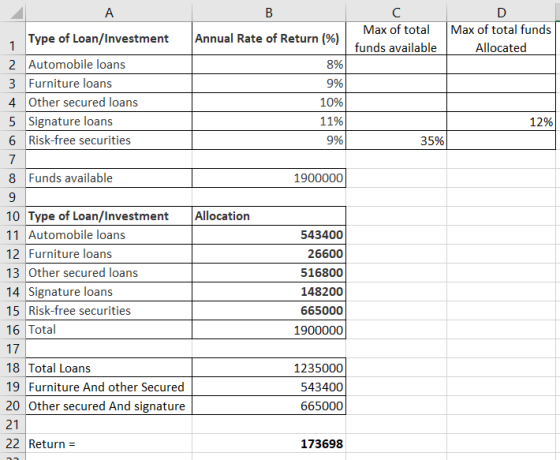Click the 'Total' label in row 16
560x460 pixels.
point(109,330)
